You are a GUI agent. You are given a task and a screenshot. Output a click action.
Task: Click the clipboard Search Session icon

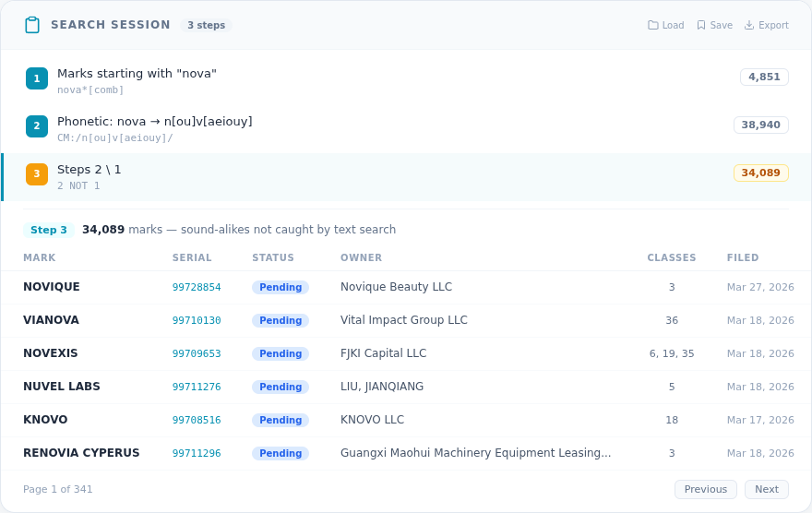[32, 25]
